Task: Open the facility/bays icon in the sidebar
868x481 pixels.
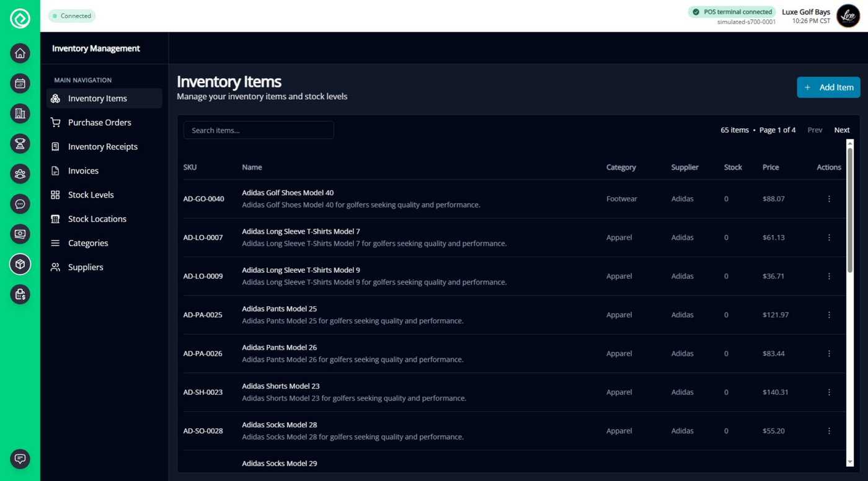Action: pyautogui.click(x=20, y=113)
